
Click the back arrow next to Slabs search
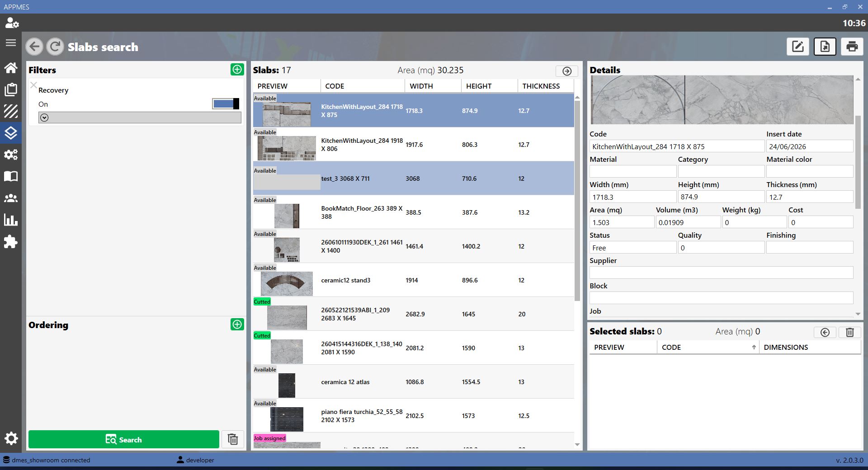click(34, 47)
